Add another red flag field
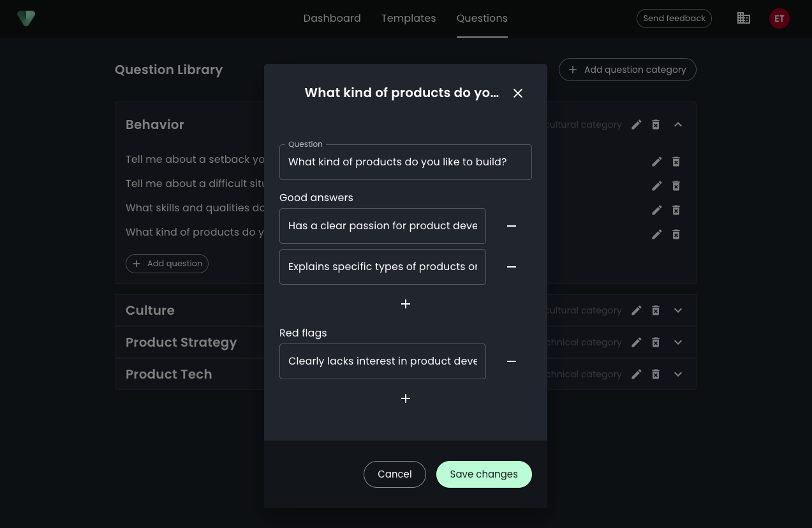 406,398
